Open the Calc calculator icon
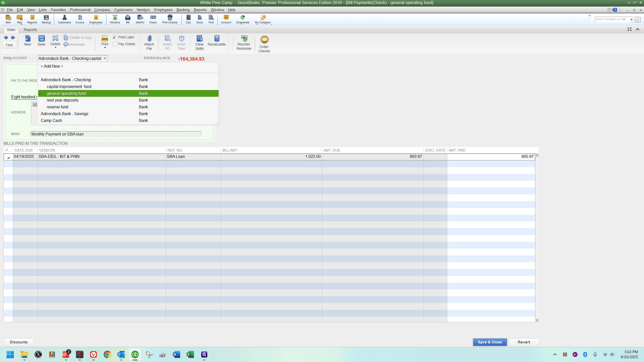 point(188,19)
